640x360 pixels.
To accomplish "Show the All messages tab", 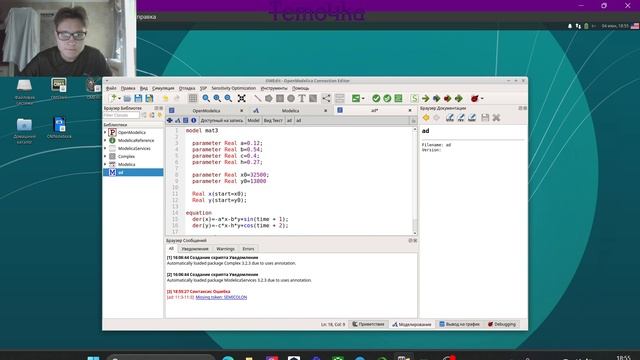I will 171,249.
